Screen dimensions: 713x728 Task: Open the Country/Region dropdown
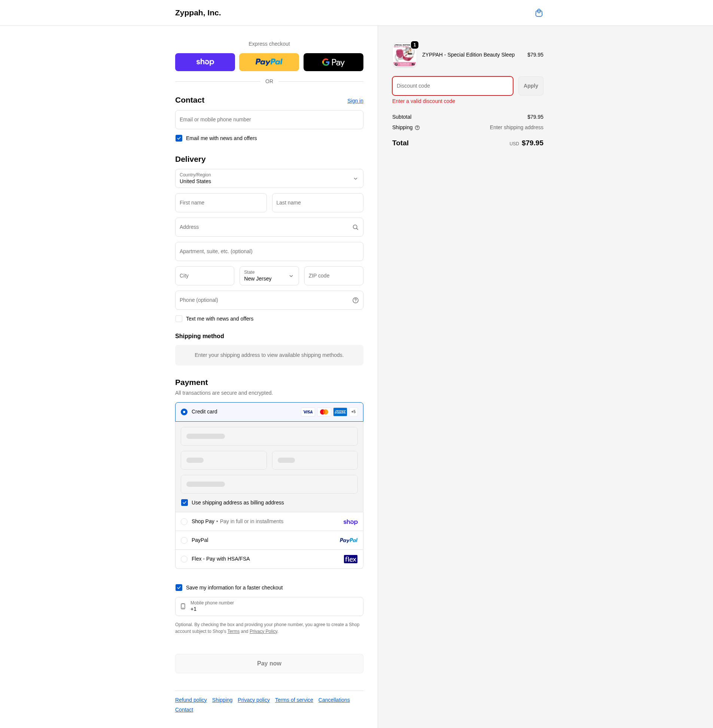pyautogui.click(x=269, y=179)
